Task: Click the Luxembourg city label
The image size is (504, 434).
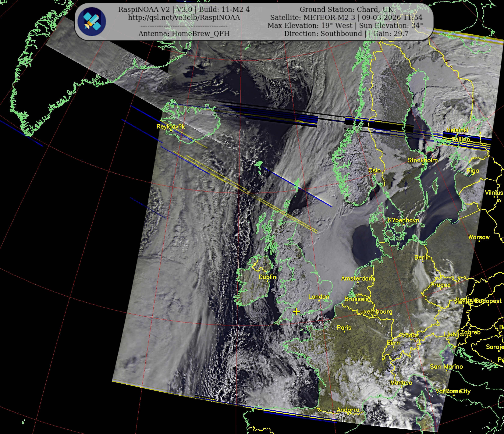Action: [x=374, y=312]
